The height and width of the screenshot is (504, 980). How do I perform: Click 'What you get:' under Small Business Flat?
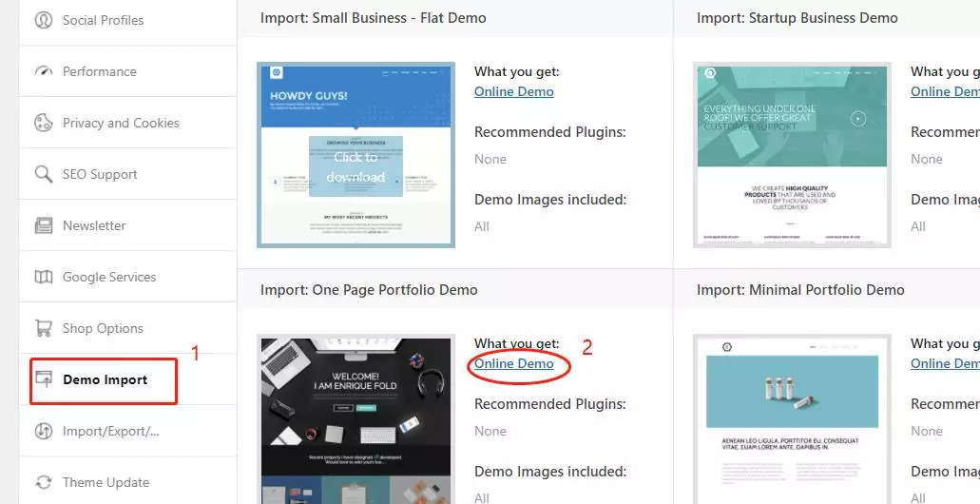(x=517, y=72)
